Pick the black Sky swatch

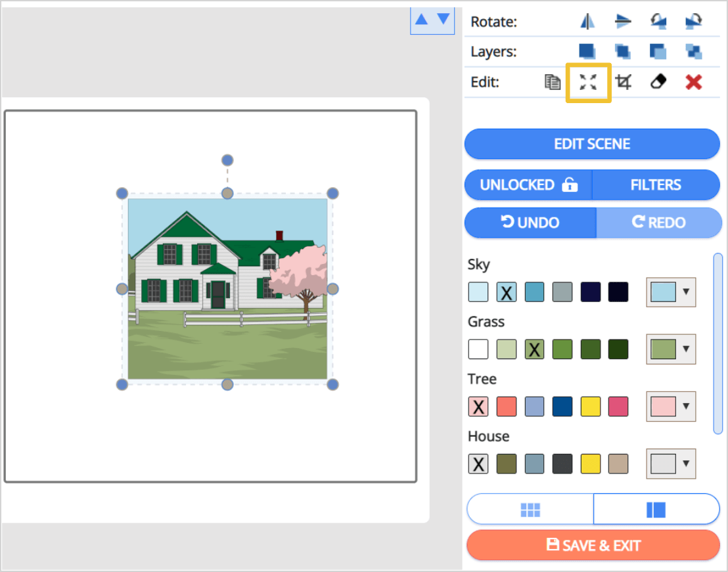pos(618,292)
